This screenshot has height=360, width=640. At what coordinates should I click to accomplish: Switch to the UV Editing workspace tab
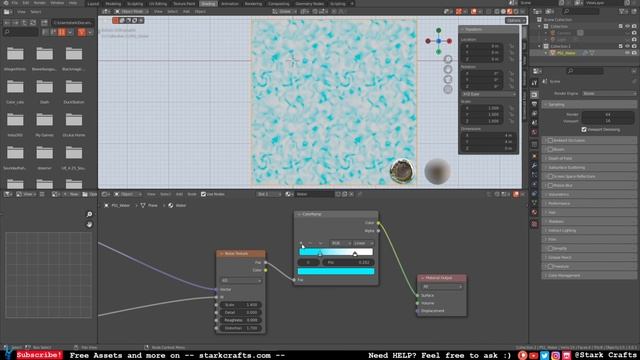click(158, 4)
